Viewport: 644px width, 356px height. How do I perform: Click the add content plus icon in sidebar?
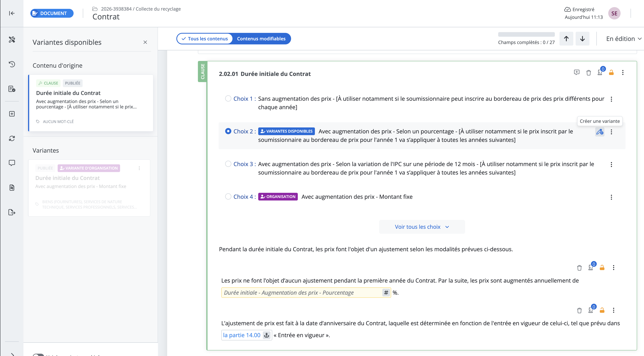click(12, 114)
